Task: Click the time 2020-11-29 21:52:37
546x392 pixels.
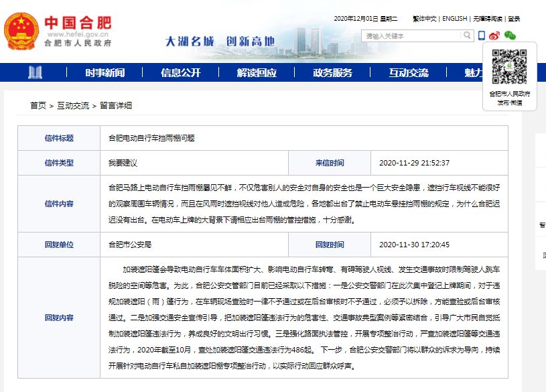Action: point(415,163)
